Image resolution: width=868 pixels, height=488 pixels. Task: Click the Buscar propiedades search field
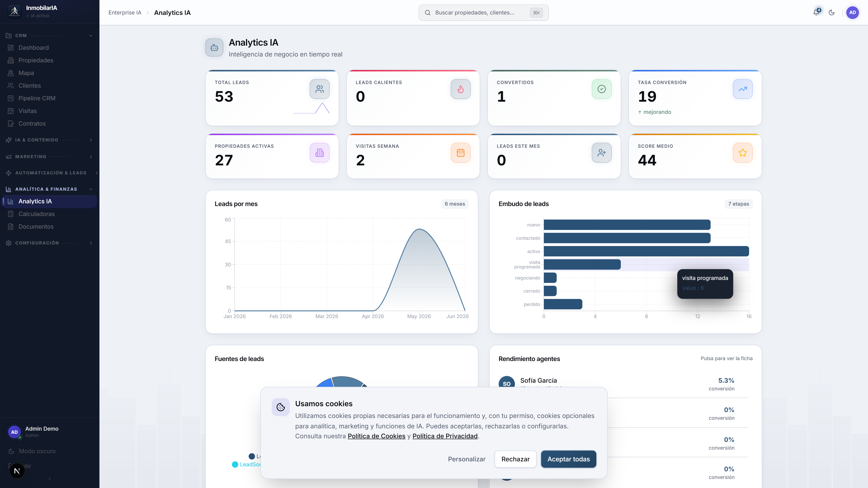(x=484, y=12)
